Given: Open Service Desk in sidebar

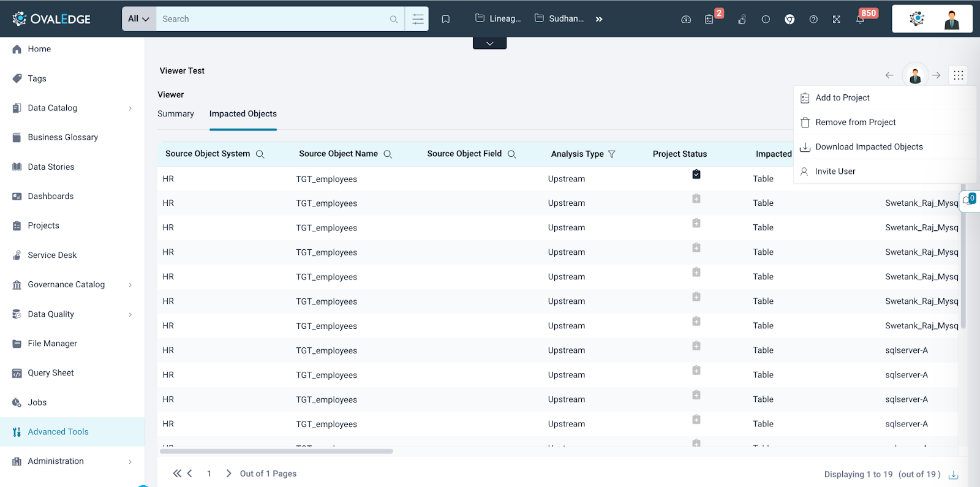Looking at the screenshot, I should (52, 255).
